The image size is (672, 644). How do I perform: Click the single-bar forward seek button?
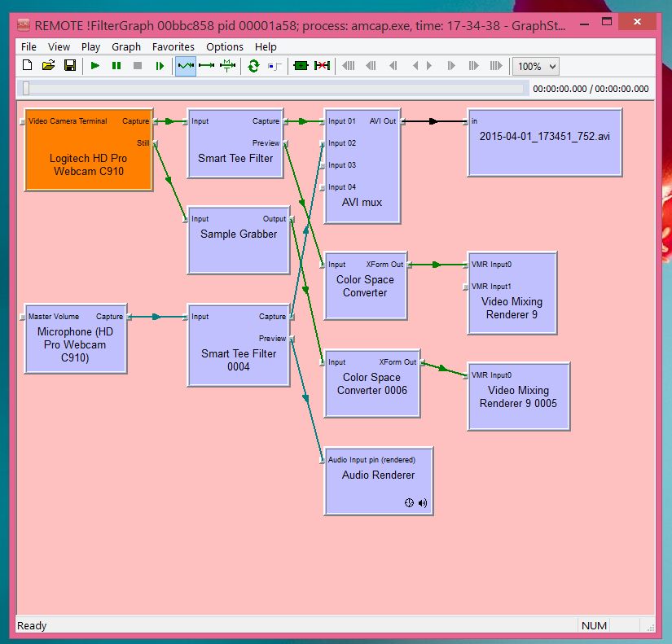pyautogui.click(x=451, y=66)
